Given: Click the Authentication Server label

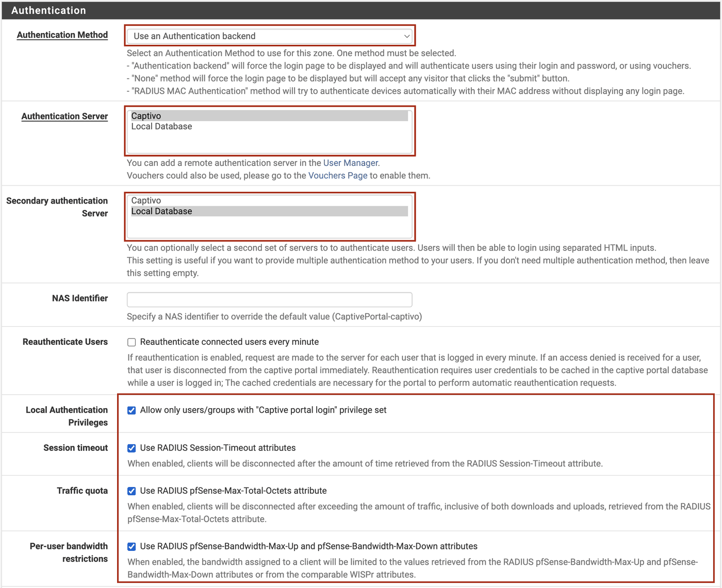Looking at the screenshot, I should (x=64, y=116).
